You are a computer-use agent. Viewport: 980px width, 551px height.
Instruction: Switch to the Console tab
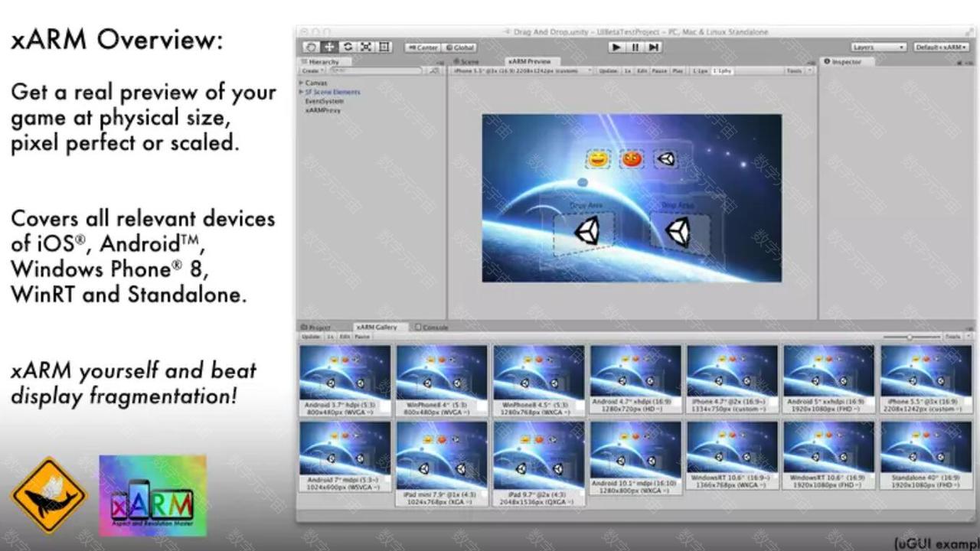[x=433, y=328]
